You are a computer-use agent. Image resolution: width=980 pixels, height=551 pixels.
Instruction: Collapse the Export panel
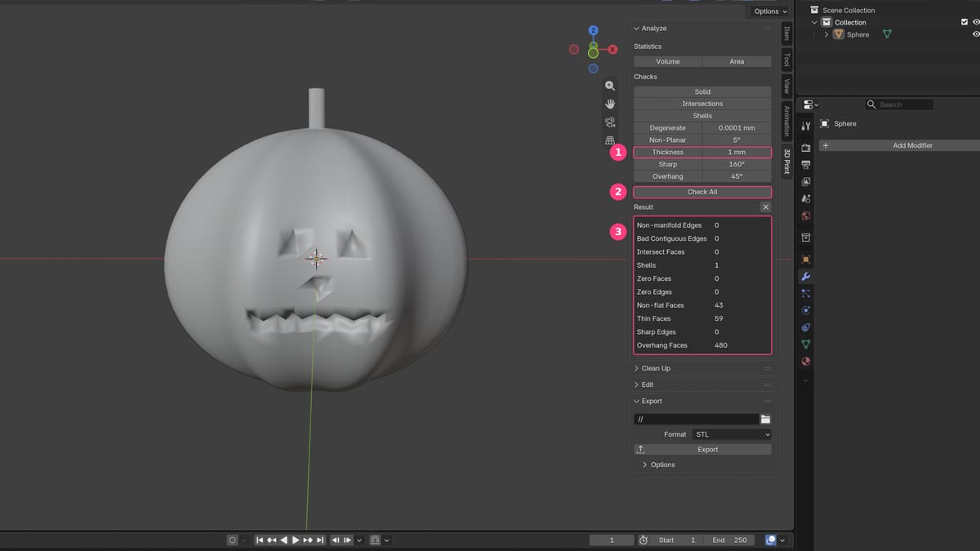pos(636,401)
